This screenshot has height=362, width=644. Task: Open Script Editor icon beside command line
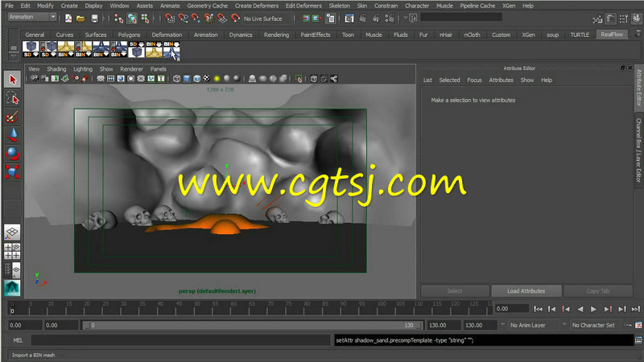click(x=638, y=340)
